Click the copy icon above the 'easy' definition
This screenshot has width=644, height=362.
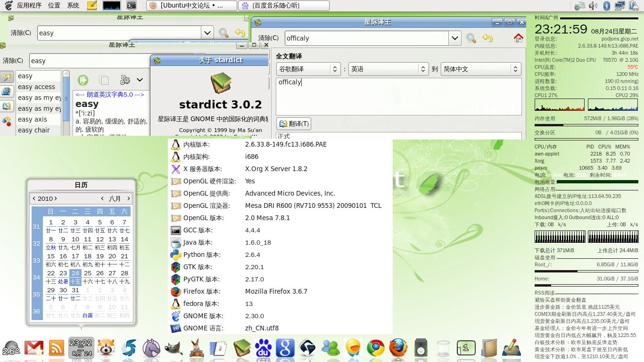point(104,80)
